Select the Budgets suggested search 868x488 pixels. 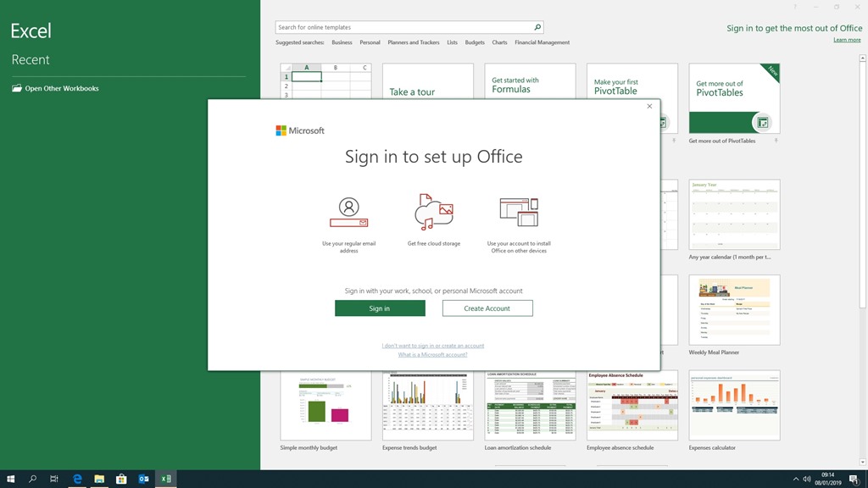[475, 42]
